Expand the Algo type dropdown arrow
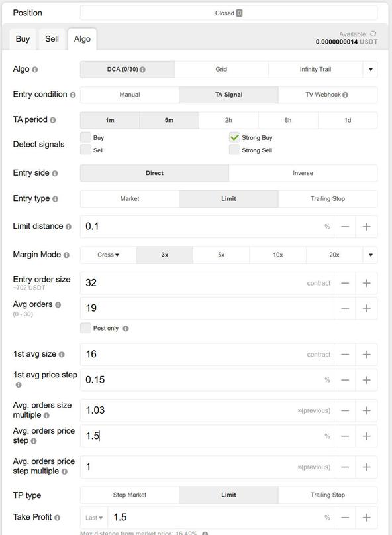 pos(371,70)
